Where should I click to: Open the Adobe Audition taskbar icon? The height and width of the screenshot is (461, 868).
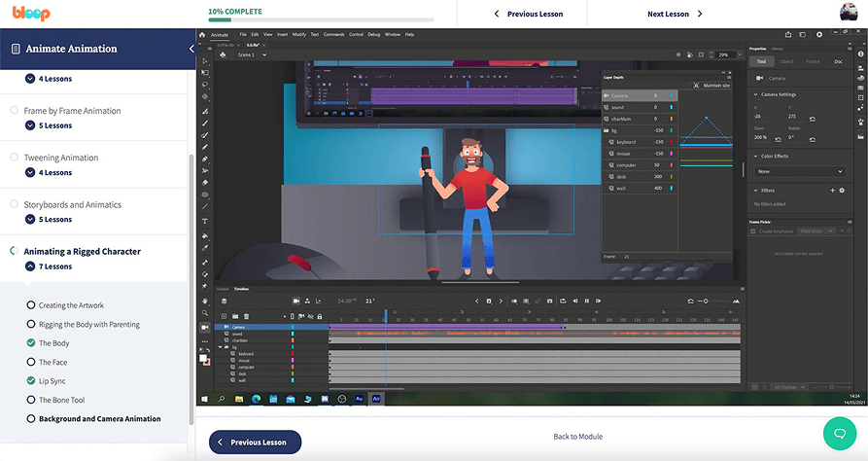tap(360, 399)
